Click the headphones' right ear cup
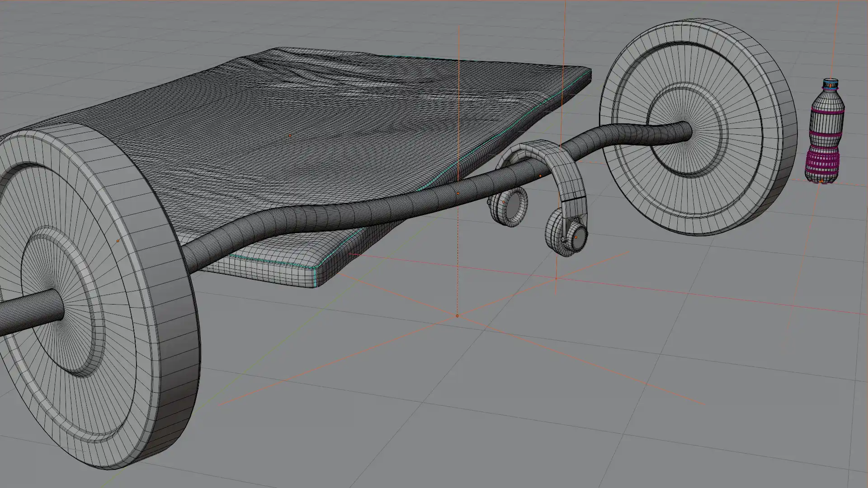 566,234
